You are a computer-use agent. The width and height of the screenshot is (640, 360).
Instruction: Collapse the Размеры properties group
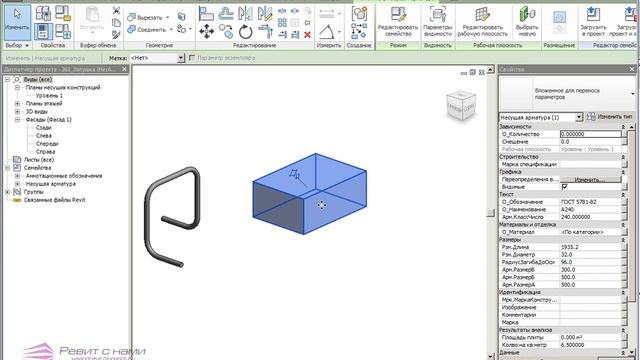tap(623, 240)
